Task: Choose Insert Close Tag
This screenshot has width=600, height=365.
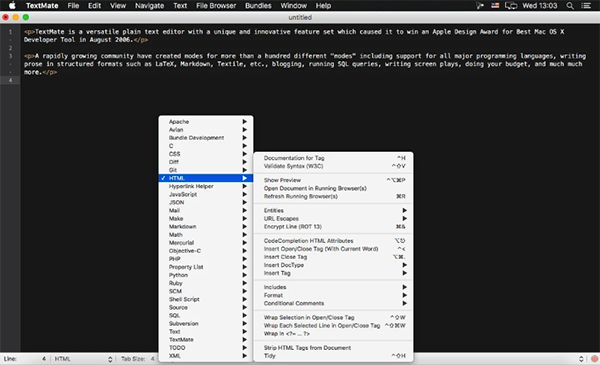Action: pos(333,257)
